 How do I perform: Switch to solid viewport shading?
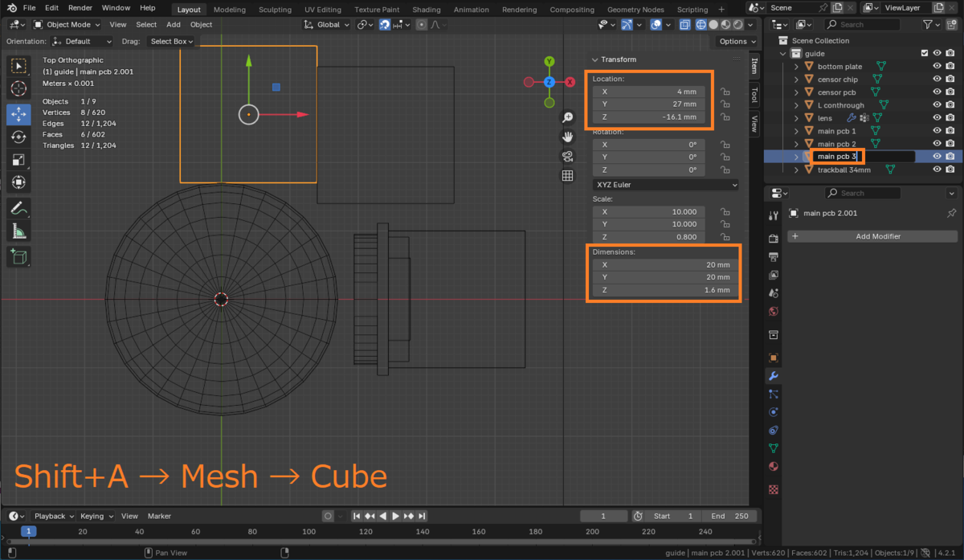714,24
